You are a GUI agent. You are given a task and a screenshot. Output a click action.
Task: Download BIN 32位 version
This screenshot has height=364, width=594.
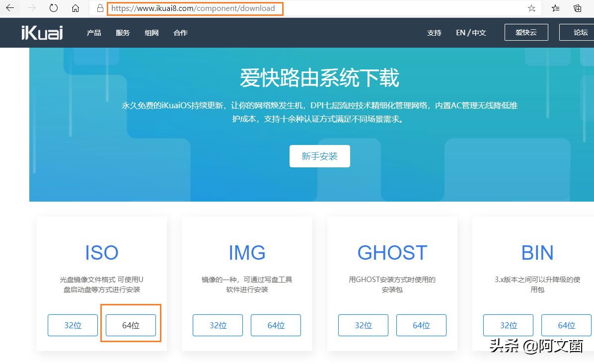click(509, 325)
